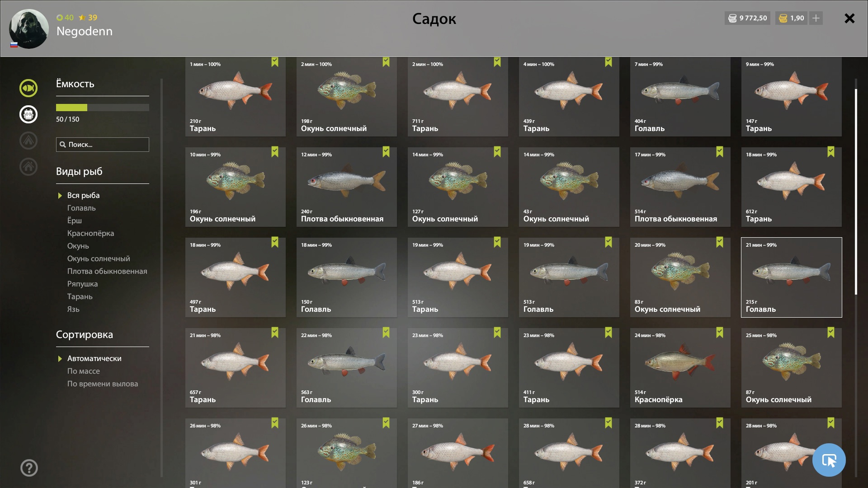Open help question mark icon
Screen dimensions: 868x488
(x=29, y=468)
